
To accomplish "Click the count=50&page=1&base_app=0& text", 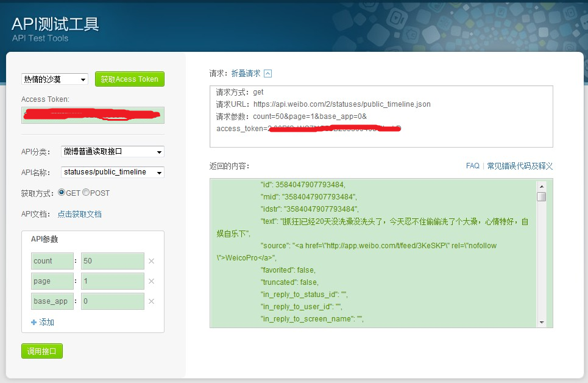I will coord(310,116).
